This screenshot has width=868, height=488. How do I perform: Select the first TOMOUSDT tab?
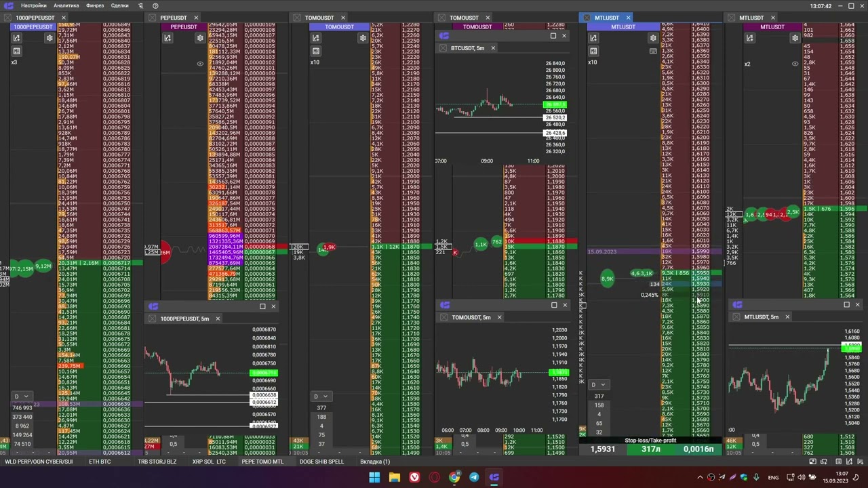tap(319, 18)
